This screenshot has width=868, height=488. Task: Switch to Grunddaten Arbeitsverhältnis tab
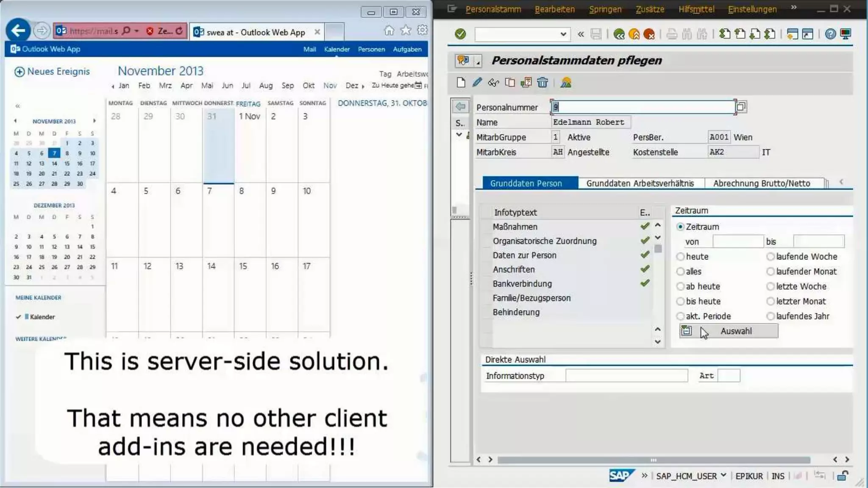[x=640, y=183]
